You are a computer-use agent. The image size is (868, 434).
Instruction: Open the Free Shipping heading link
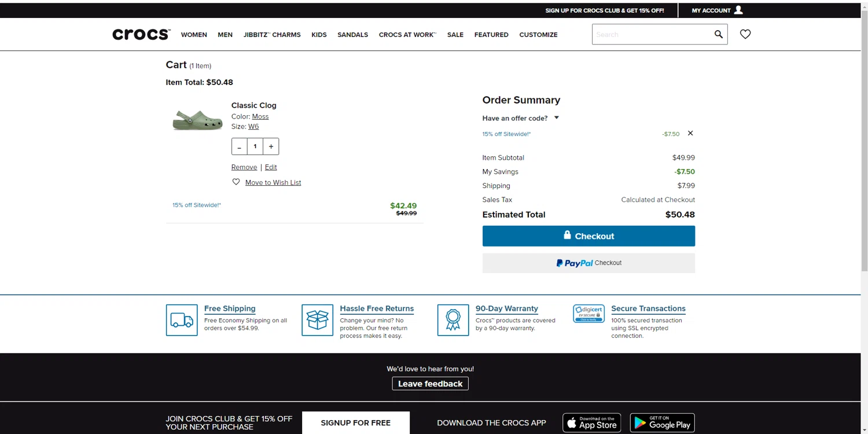230,308
